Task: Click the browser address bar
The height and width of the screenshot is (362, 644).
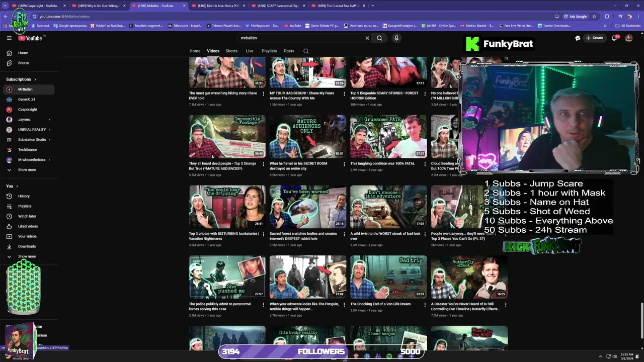Action: tap(292, 16)
